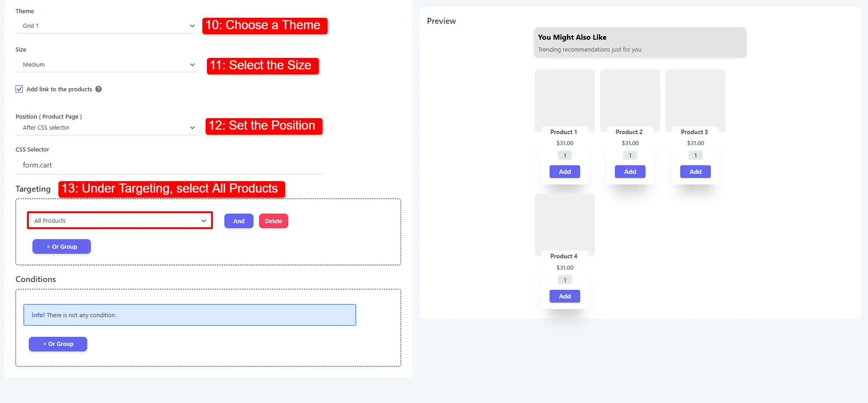Add Product 1 in preview
Viewport: 868px width, 403px height.
coord(565,172)
